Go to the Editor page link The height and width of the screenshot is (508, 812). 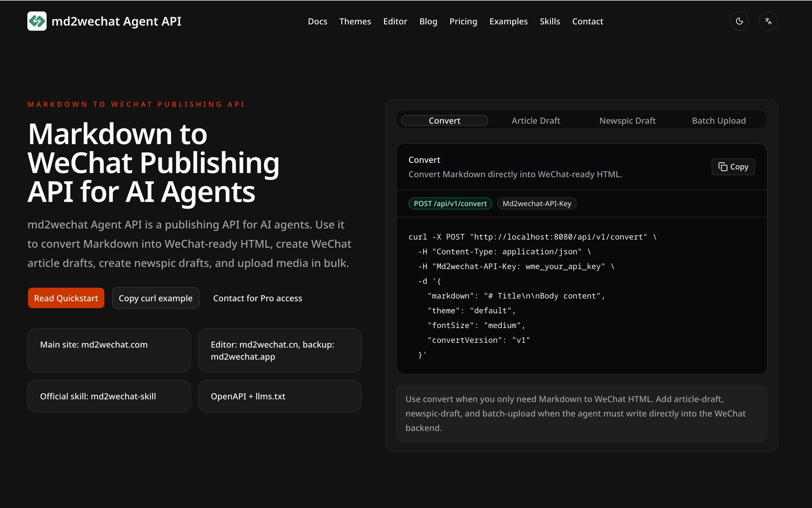pos(395,21)
